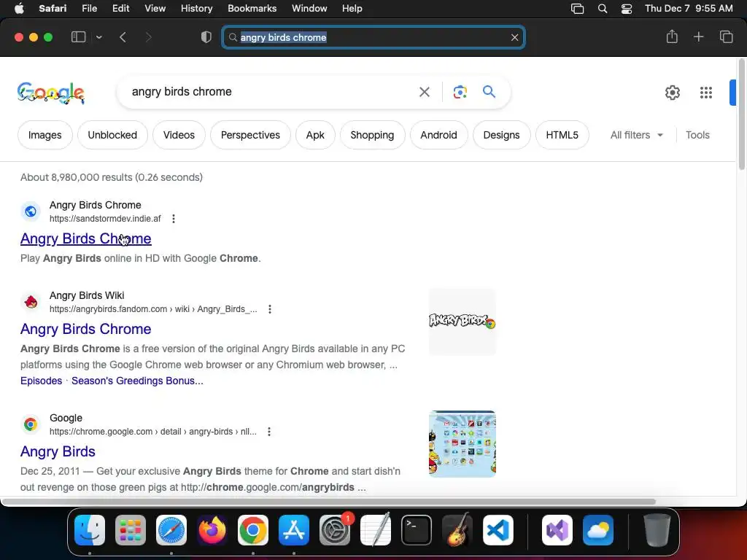Open the Google doodle logo
The image size is (747, 560).
click(51, 93)
